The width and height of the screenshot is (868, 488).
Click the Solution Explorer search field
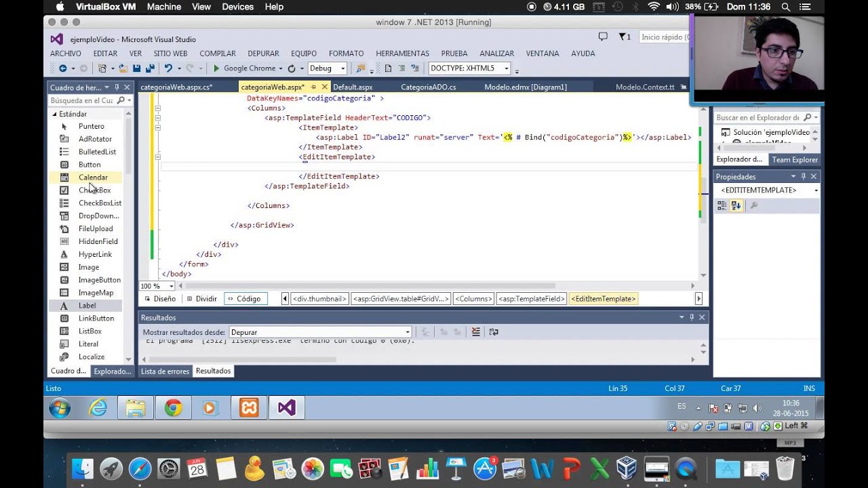(x=757, y=117)
